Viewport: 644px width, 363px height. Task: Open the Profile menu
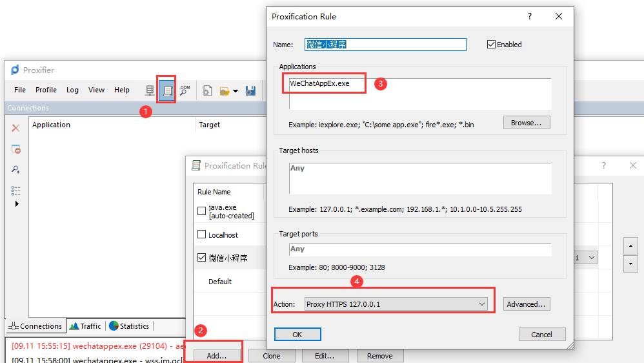(46, 90)
